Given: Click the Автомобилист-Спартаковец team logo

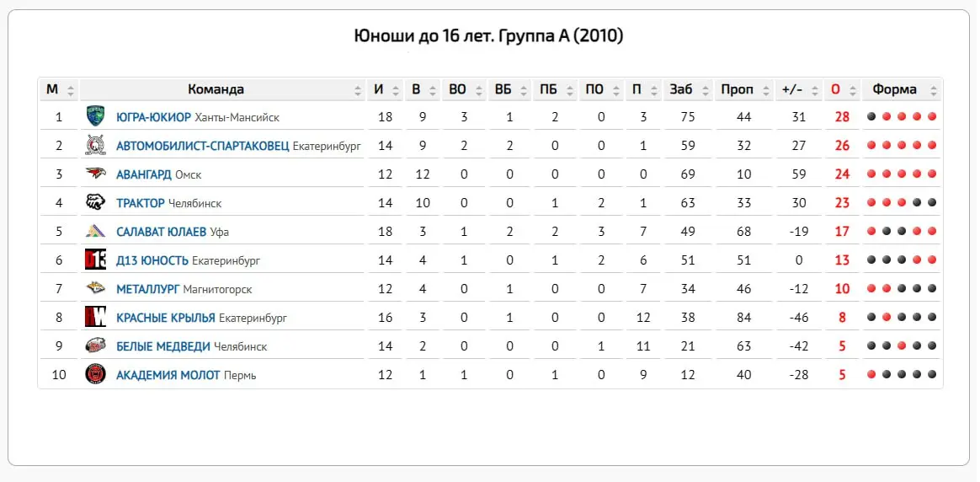Looking at the screenshot, I should [x=95, y=145].
